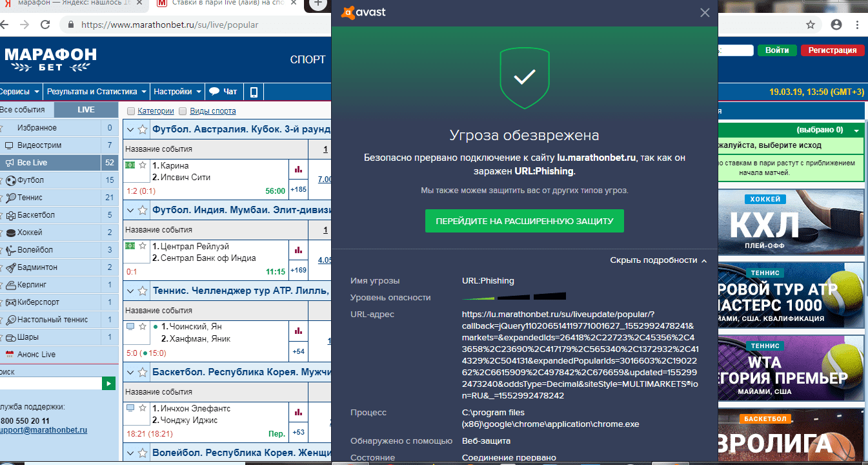Reload the page in Chrome
The image size is (868, 465).
(x=45, y=25)
